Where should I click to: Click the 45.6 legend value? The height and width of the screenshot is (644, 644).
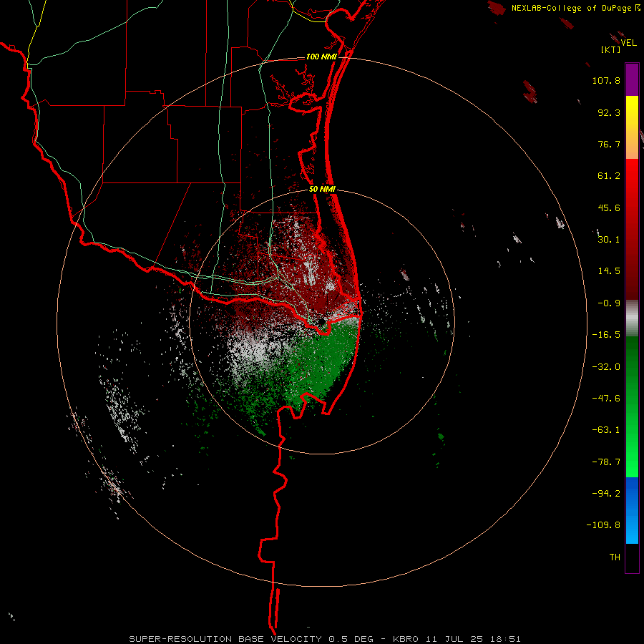609,208
